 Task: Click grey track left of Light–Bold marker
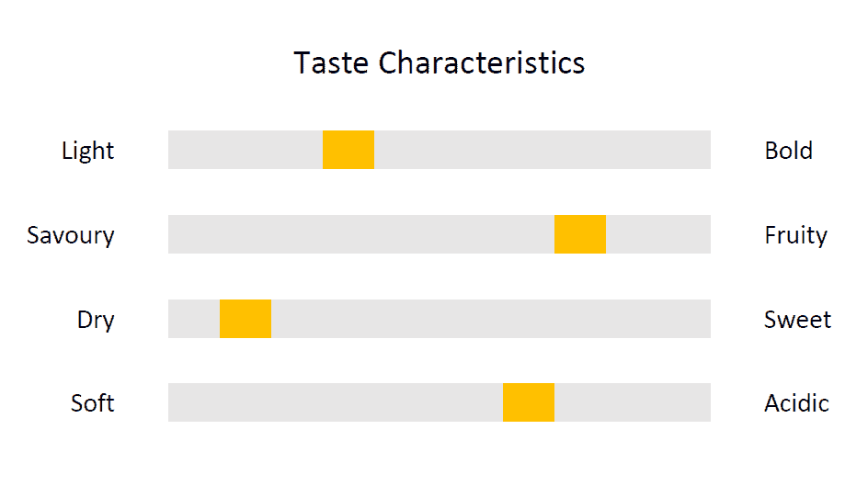[246, 150]
